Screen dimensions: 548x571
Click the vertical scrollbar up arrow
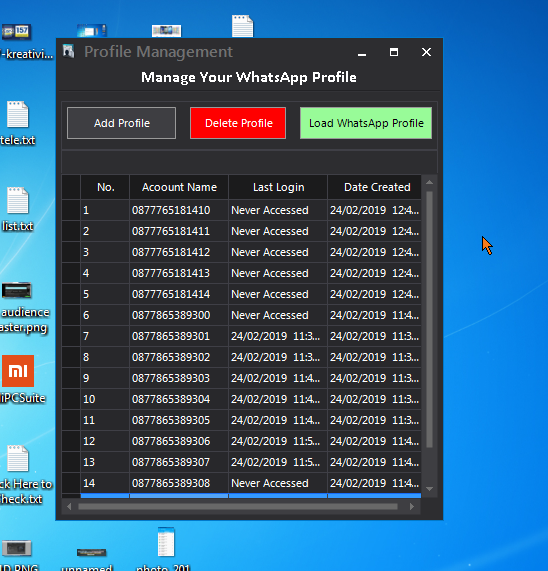[429, 182]
